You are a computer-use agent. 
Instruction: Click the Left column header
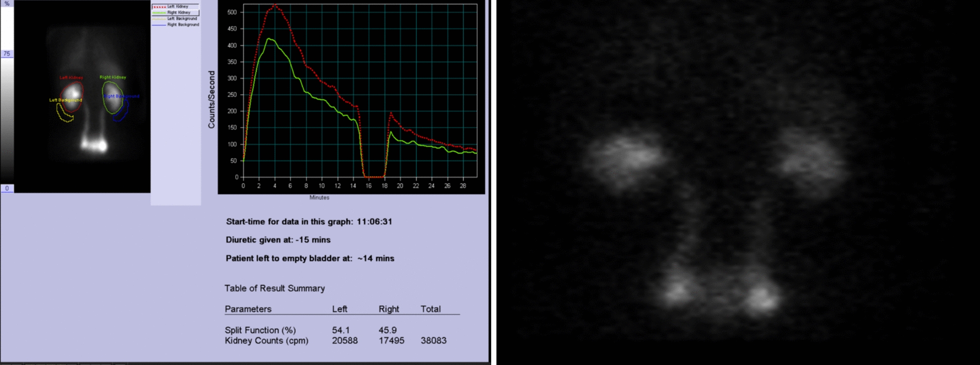coord(340,309)
